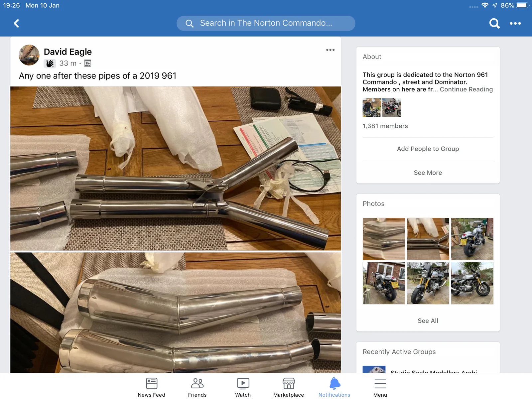The image size is (532, 399).
Task: Open the motorcycle photo thumbnail in Photos grid
Action: click(x=472, y=239)
